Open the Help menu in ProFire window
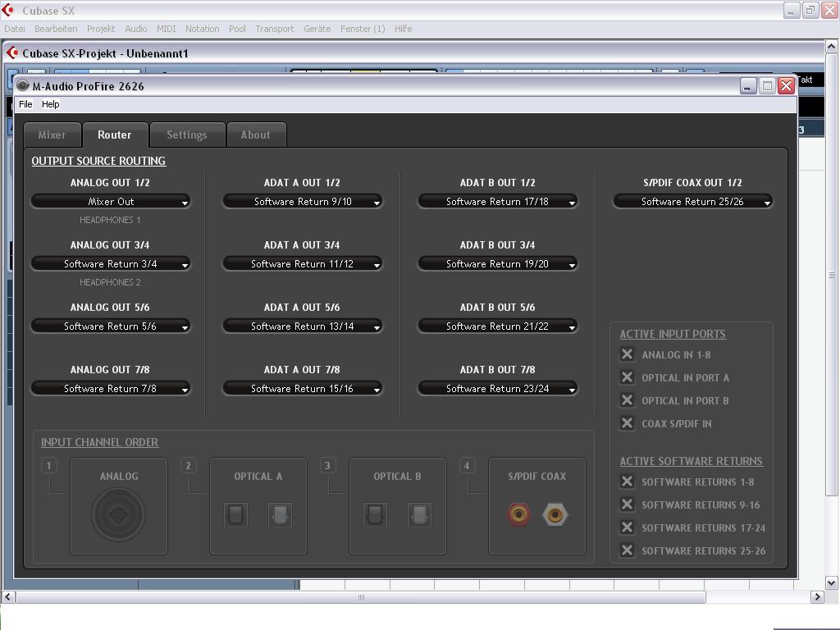 tap(50, 104)
